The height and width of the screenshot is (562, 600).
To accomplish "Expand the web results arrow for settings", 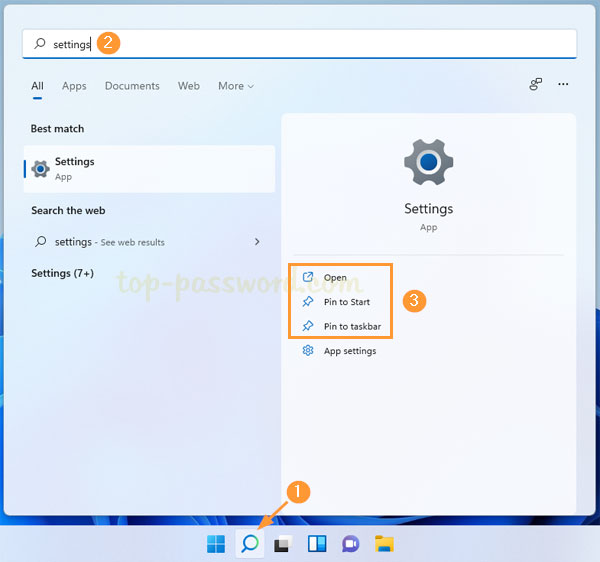I will (x=257, y=242).
